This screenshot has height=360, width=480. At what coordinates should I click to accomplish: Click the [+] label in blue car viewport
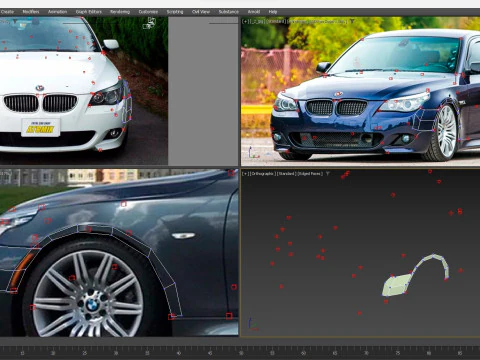click(245, 21)
